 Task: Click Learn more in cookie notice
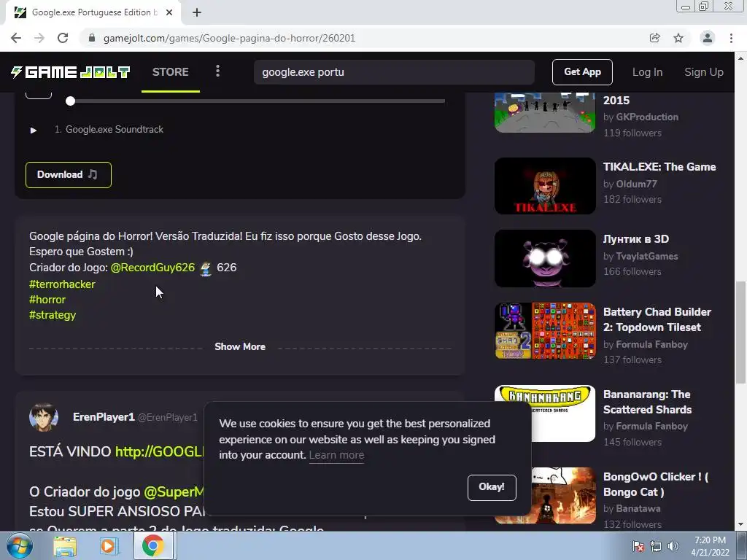coord(336,455)
